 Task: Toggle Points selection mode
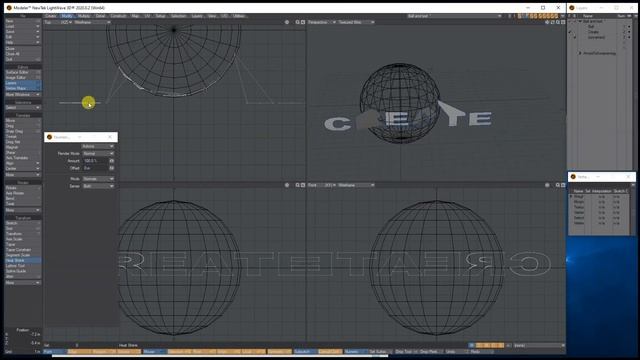coord(55,351)
